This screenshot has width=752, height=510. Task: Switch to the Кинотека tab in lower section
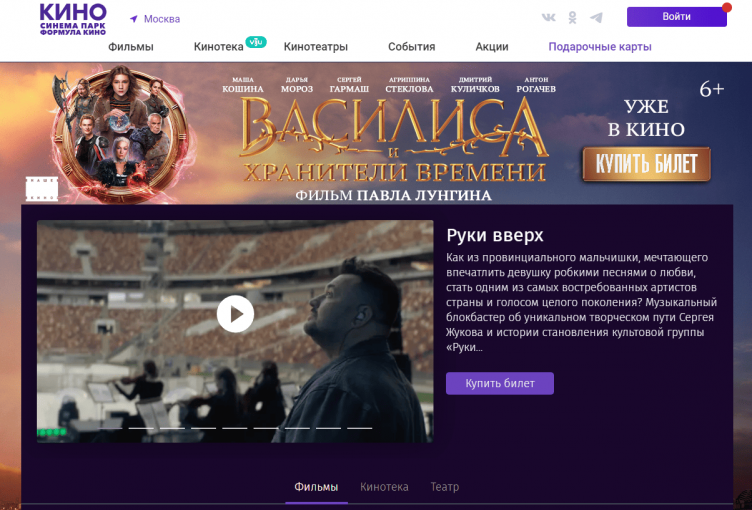[384, 487]
